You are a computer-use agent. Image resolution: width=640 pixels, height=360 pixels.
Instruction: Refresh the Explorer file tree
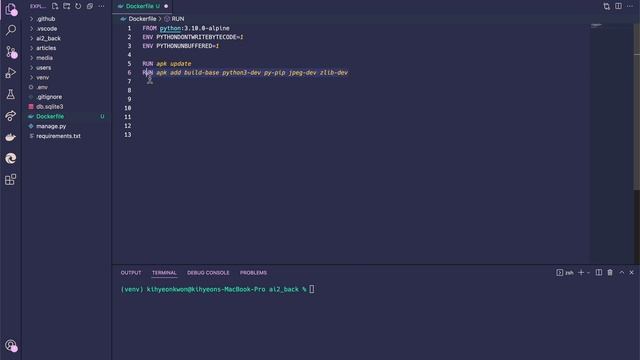coord(78,6)
